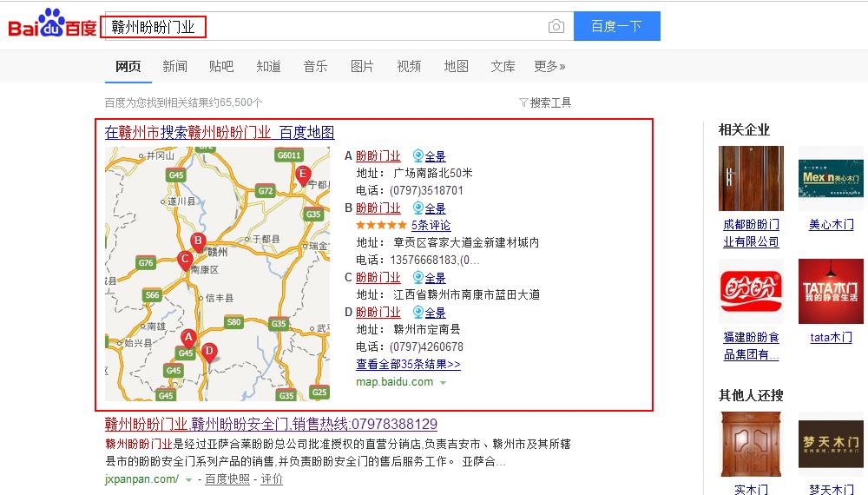This screenshot has height=495, width=868.
Task: Switch to 地图 tab
Action: (457, 67)
